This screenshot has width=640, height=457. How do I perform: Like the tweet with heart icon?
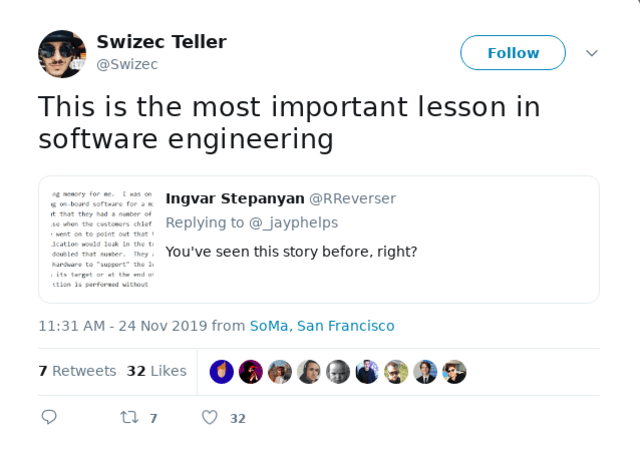pyautogui.click(x=210, y=417)
